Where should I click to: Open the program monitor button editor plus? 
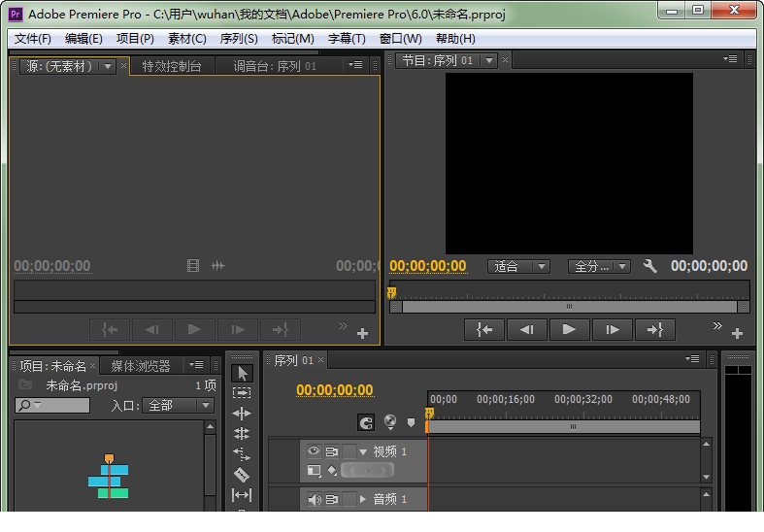[x=737, y=333]
